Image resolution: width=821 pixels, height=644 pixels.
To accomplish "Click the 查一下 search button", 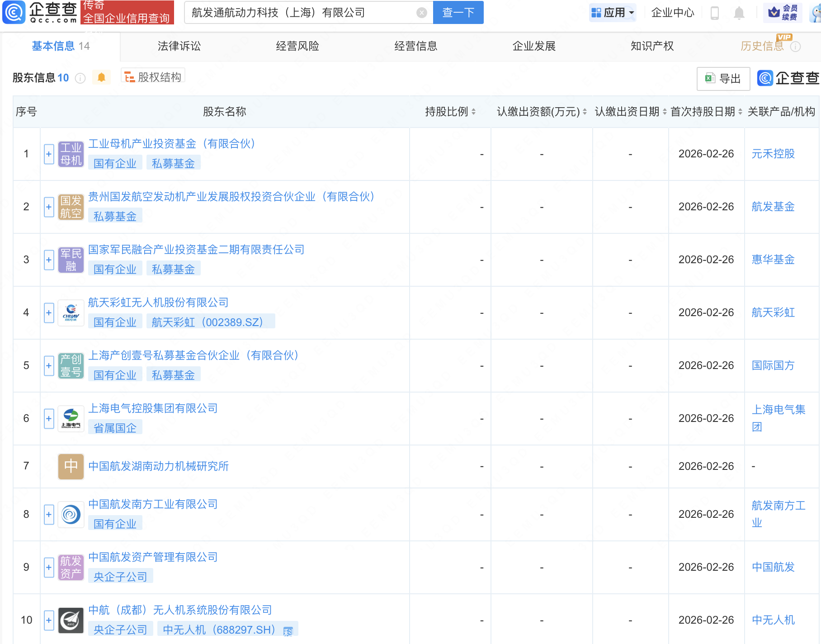I will [x=458, y=13].
